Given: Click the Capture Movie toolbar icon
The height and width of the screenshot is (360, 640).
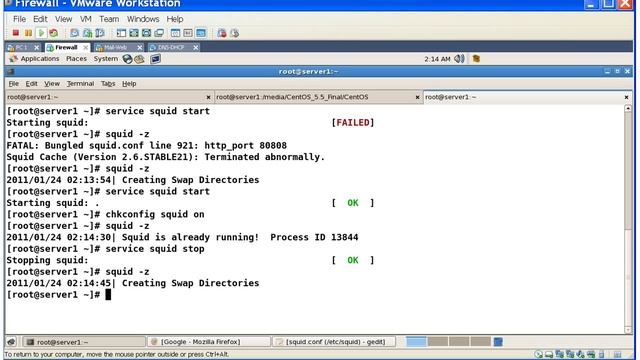Looking at the screenshot, I should pos(222,33).
